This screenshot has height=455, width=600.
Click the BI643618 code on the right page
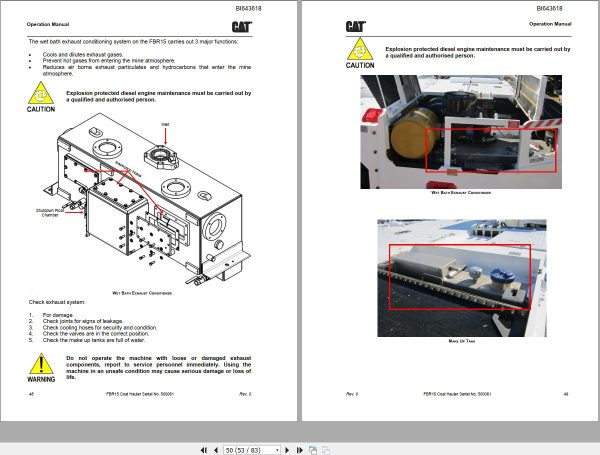pos(549,8)
